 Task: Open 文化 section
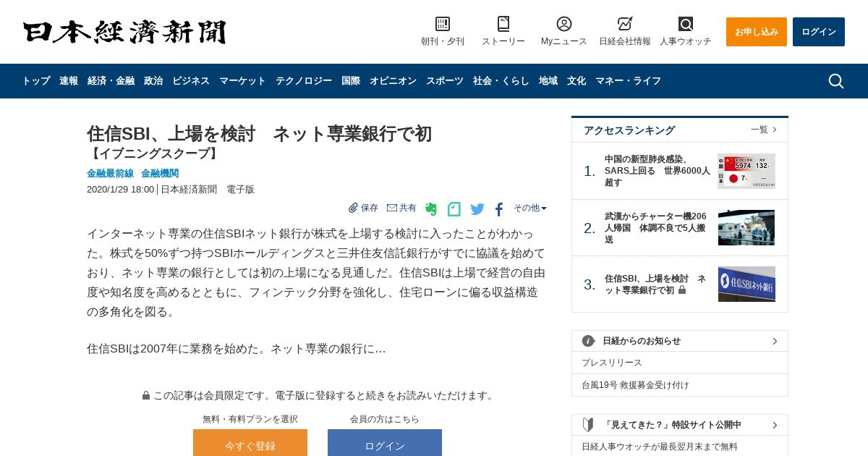click(x=576, y=81)
